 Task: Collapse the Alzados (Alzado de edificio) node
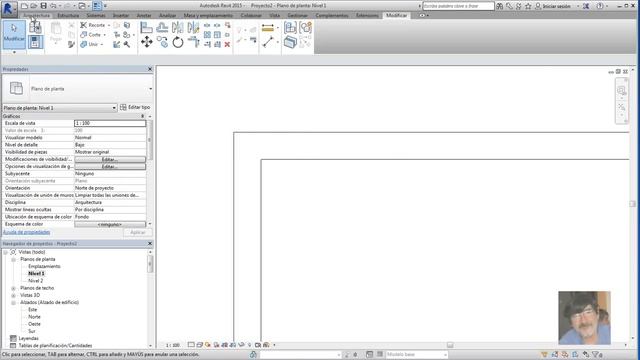pyautogui.click(x=13, y=303)
